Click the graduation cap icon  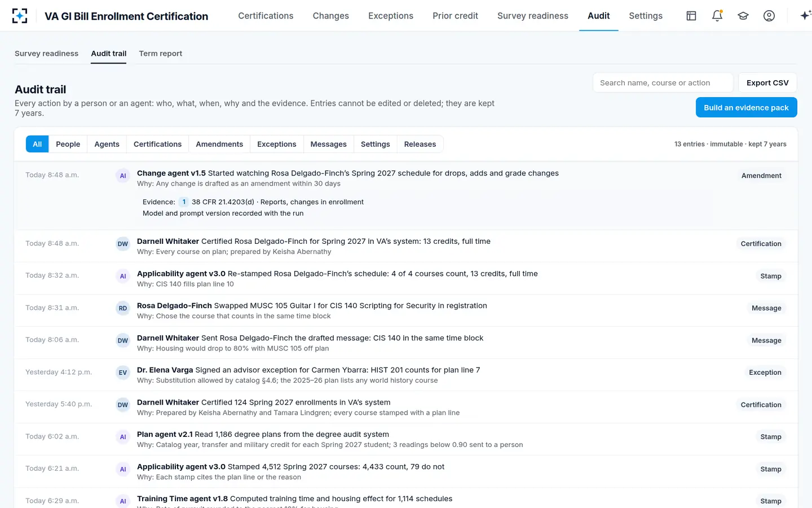(743, 16)
